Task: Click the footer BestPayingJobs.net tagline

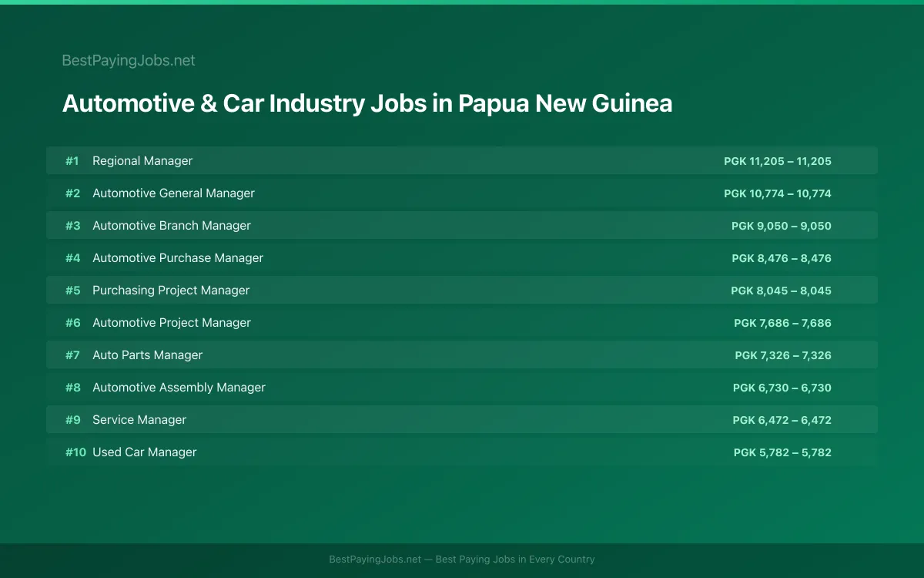Action: click(462, 560)
